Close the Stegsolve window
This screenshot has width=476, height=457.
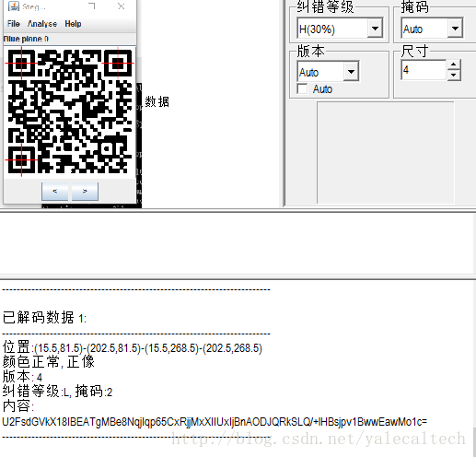[x=122, y=6]
